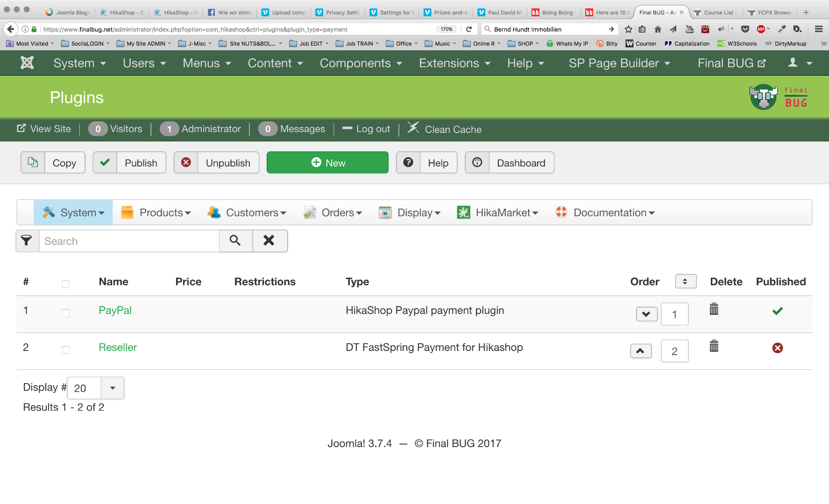Open the Firefox hamburger menu

(819, 29)
